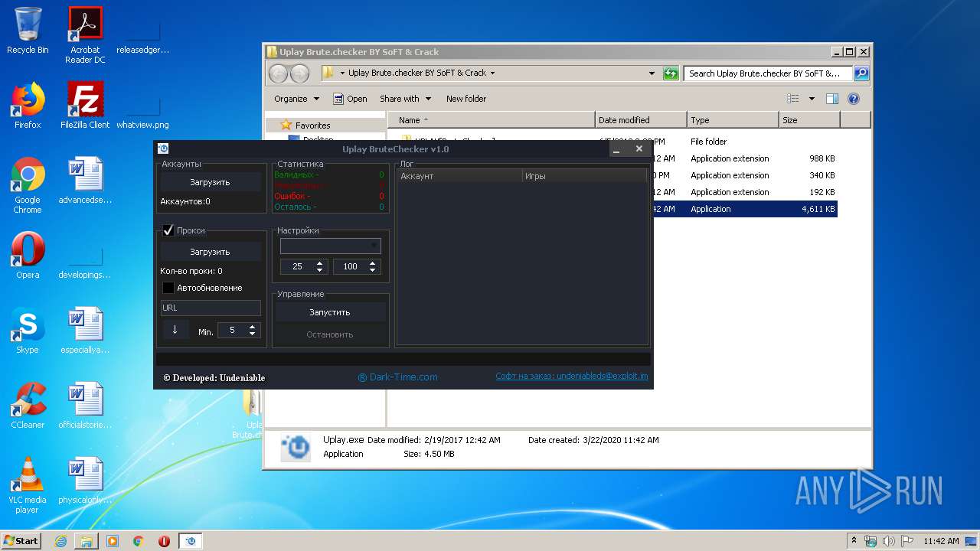Sort by the Date modified column header

click(641, 120)
